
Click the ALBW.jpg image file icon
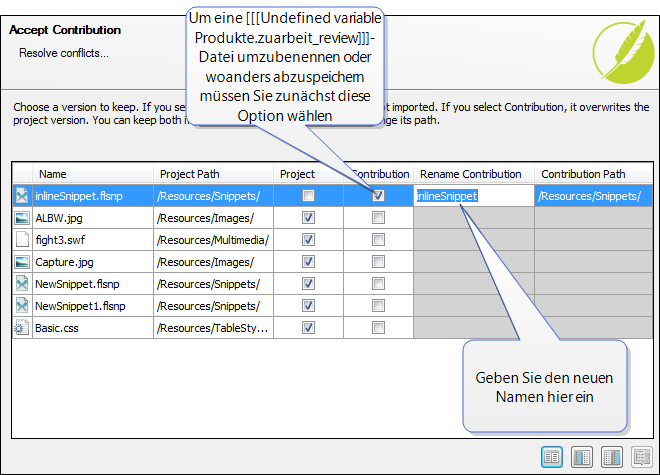(22, 218)
